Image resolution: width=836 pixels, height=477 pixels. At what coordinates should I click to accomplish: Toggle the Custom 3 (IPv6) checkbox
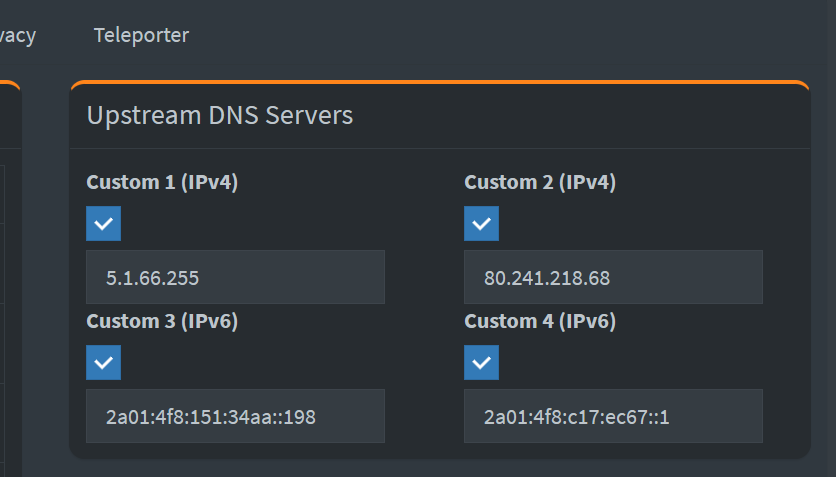tap(104, 363)
